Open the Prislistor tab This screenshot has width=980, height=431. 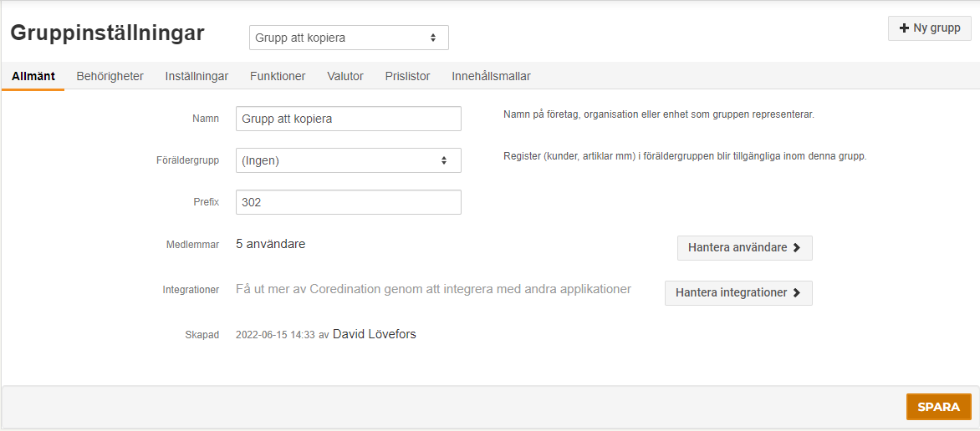coord(407,77)
